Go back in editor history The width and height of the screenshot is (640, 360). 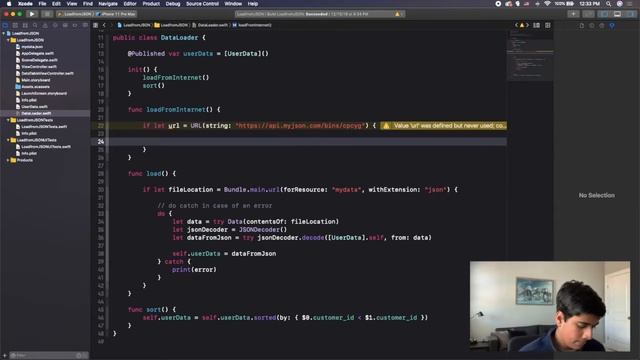(x=104, y=25)
